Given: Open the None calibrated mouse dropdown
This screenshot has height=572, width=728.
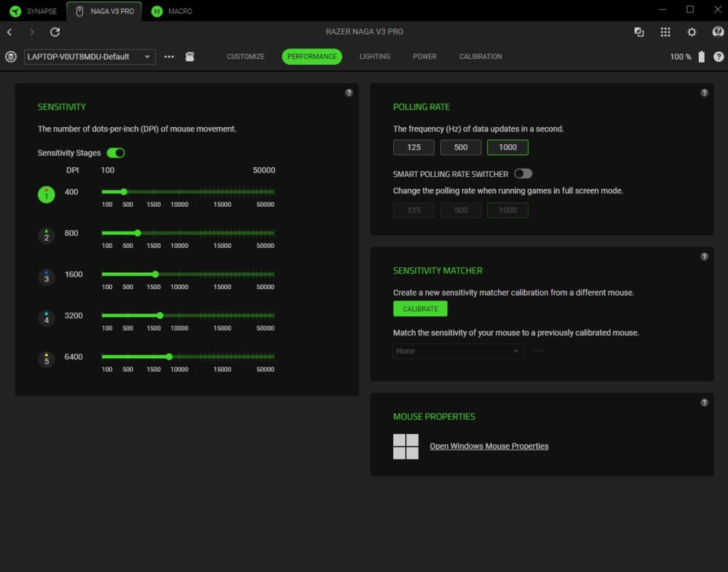Looking at the screenshot, I should 459,351.
